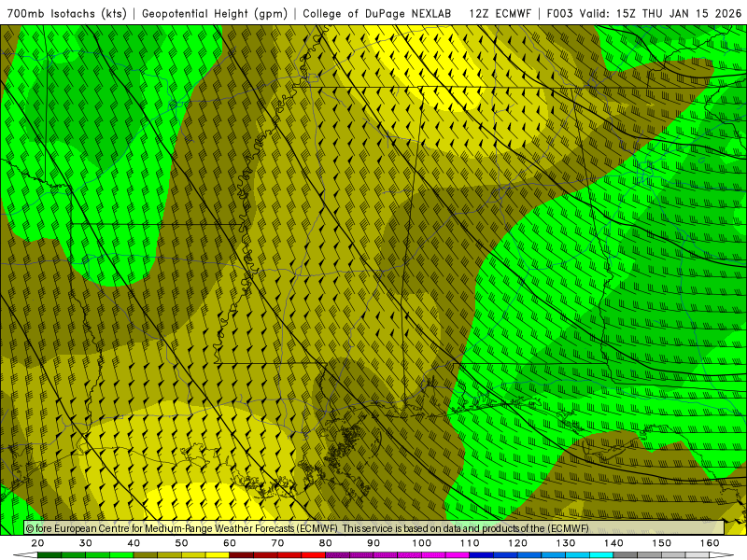The image size is (747, 560).
Task: Select the olive 40-45 kt colorbar swatch
Action: (x=146, y=555)
